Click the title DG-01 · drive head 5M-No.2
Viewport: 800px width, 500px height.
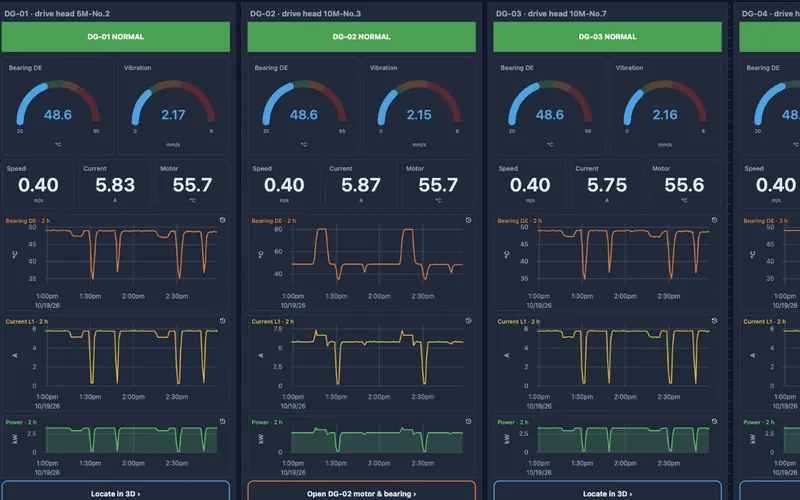57,14
